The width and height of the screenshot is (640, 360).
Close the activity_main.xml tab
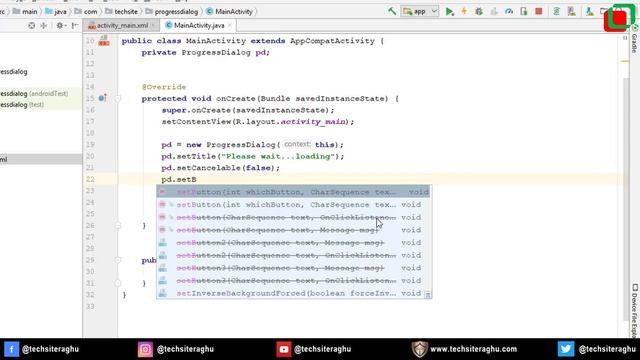pos(153,25)
